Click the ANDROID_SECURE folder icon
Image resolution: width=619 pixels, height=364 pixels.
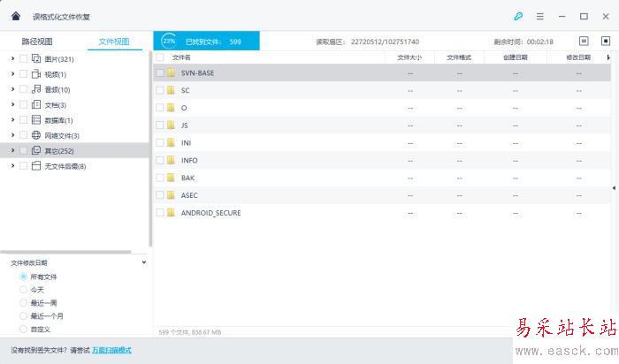coord(171,213)
